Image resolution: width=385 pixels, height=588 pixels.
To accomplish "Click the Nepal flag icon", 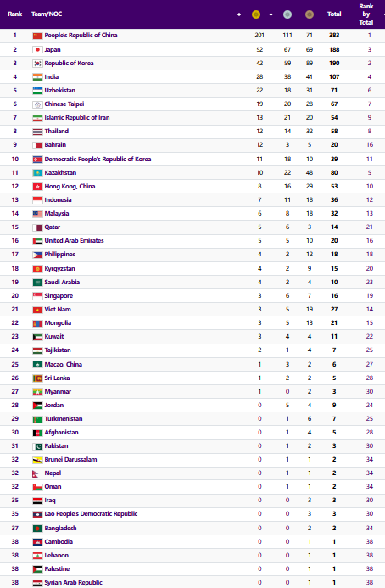I will click(36, 473).
